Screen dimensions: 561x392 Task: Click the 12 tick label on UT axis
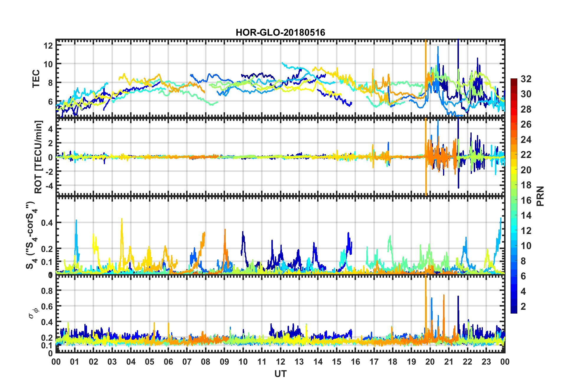pyautogui.click(x=280, y=362)
